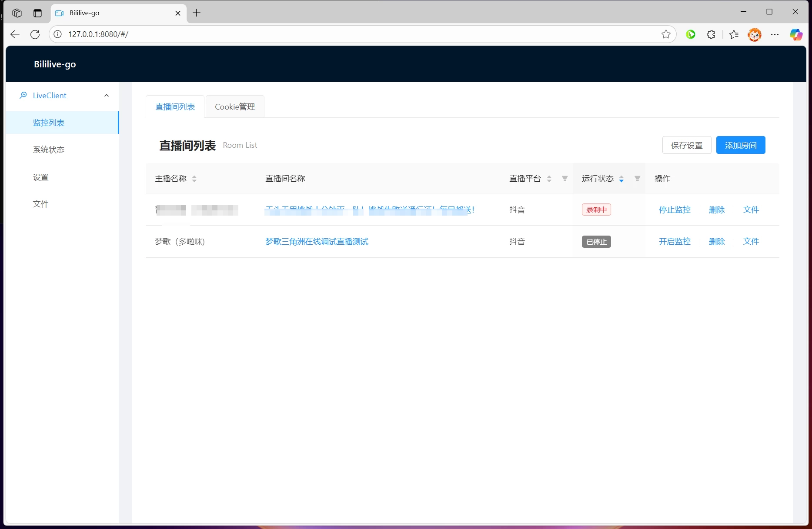Stop monitoring via the 停止监控 link
The image size is (812, 529).
[675, 210]
